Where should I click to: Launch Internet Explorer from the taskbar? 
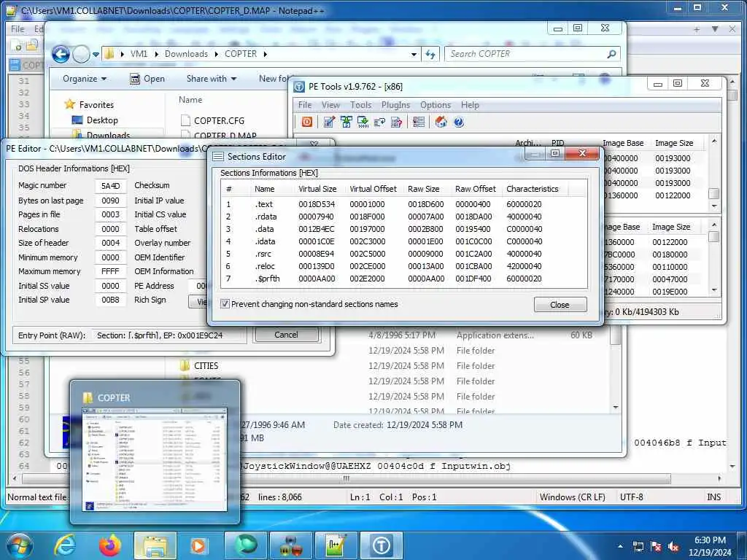pos(64,545)
